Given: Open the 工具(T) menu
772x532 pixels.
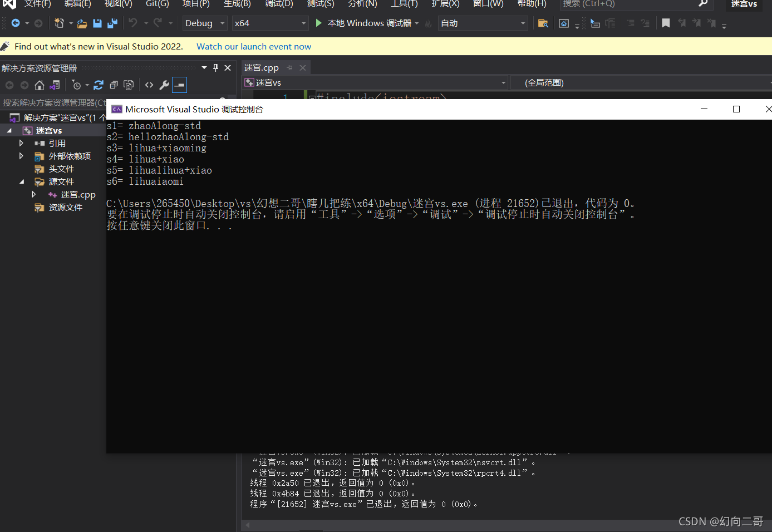Looking at the screenshot, I should coord(404,4).
